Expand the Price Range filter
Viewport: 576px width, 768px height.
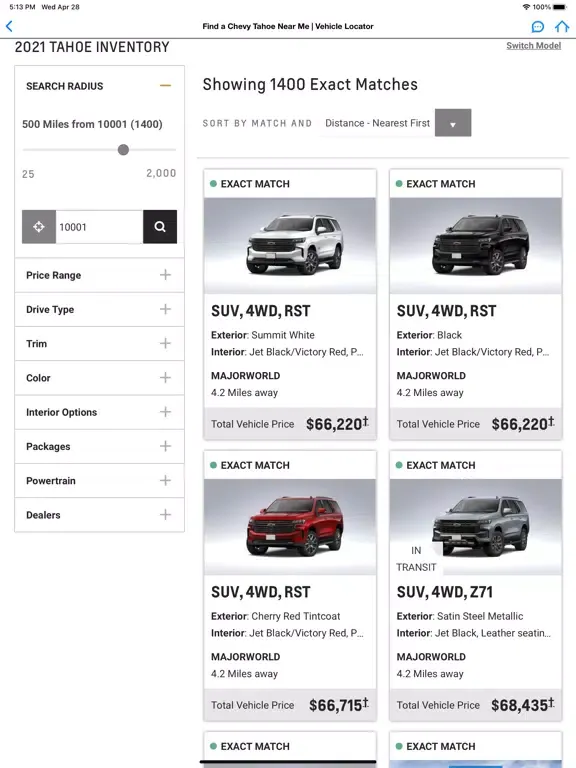[99, 275]
